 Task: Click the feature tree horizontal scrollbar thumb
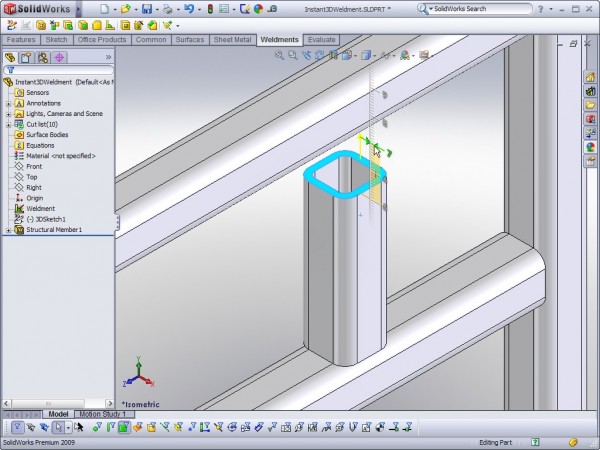tap(48, 404)
